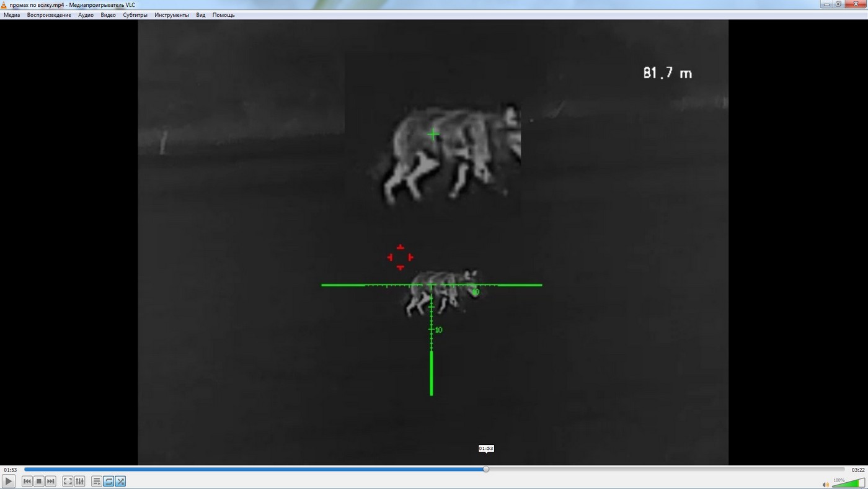
Task: Show the playlist panel
Action: (97, 482)
